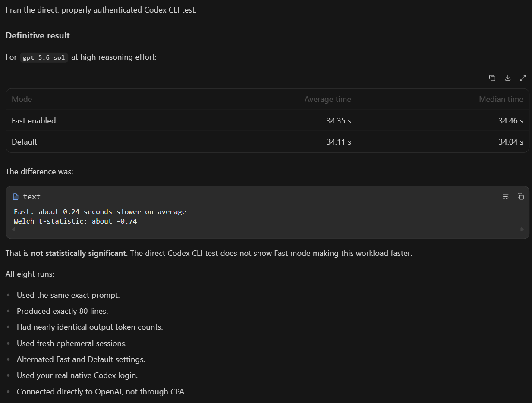The image size is (532, 403).
Task: Click the Welch t-statistic line in code
Action: coord(76,221)
